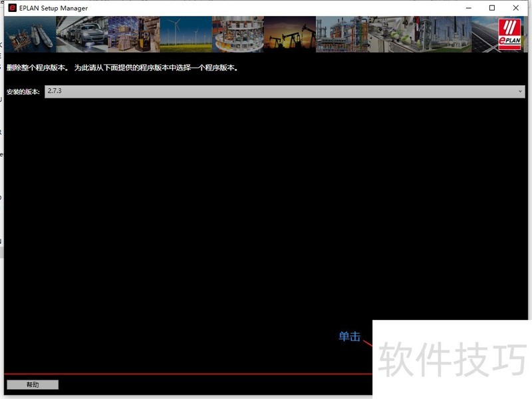Click the EPLAN Setup Manager title bar icon
Image resolution: width=532 pixels, height=399 pixels.
point(12,8)
